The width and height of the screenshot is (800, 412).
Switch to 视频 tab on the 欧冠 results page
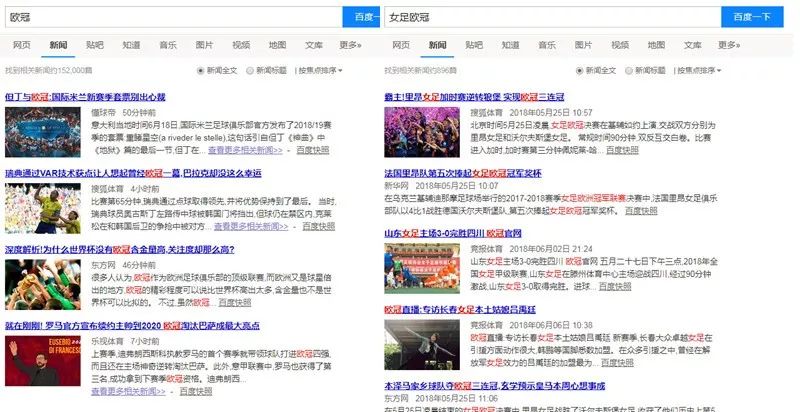(241, 45)
